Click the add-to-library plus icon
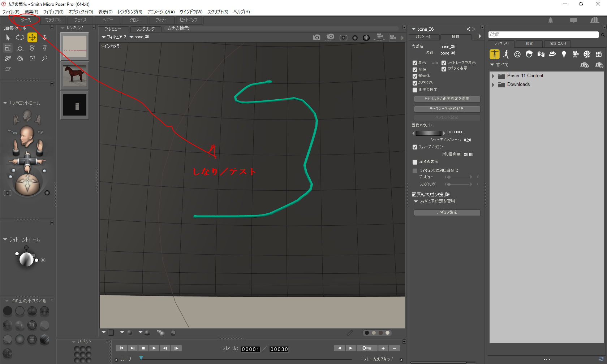Image resolution: width=607 pixels, height=364 pixels. click(x=584, y=65)
